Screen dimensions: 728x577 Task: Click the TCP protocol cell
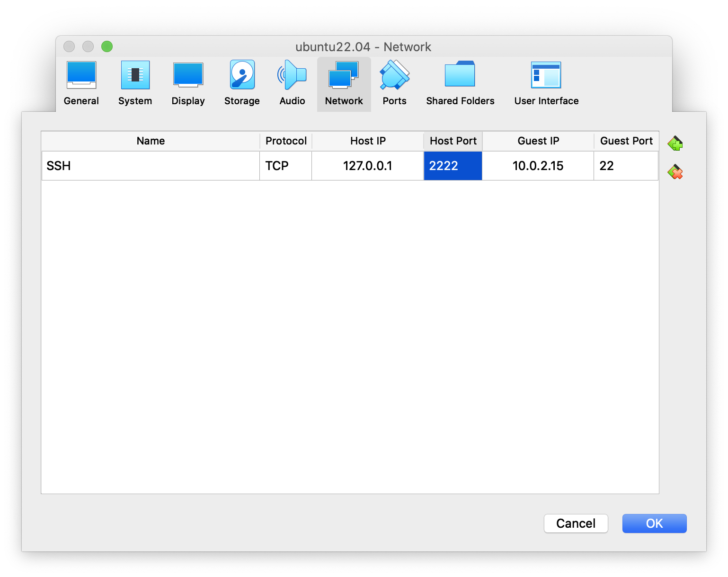(x=285, y=166)
